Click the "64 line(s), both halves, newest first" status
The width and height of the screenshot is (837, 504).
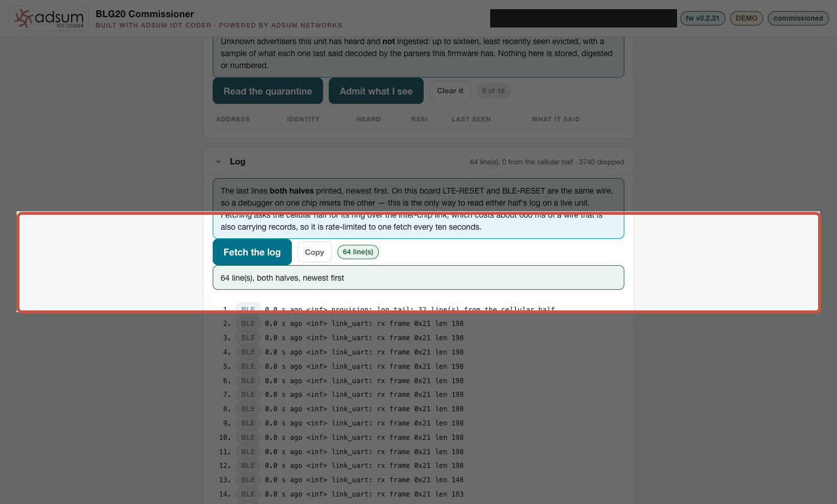(x=418, y=278)
